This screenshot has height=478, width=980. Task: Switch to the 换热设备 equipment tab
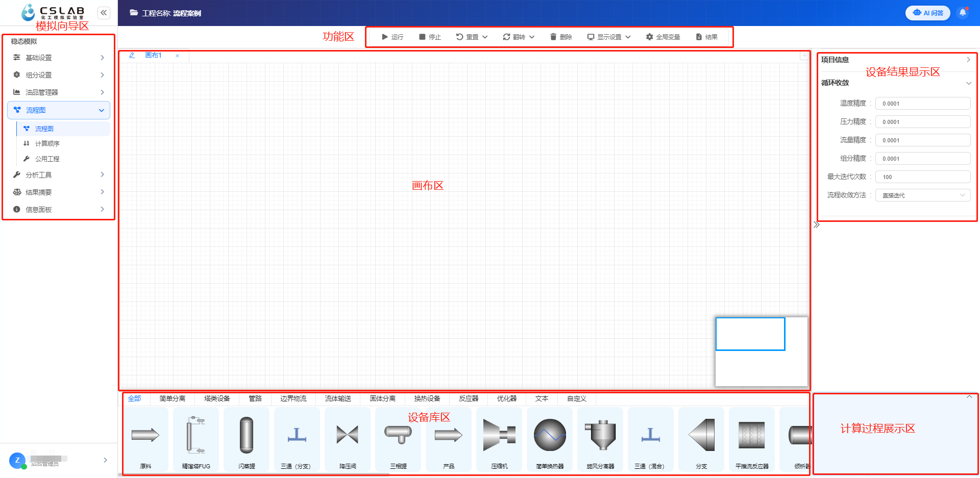click(x=427, y=398)
